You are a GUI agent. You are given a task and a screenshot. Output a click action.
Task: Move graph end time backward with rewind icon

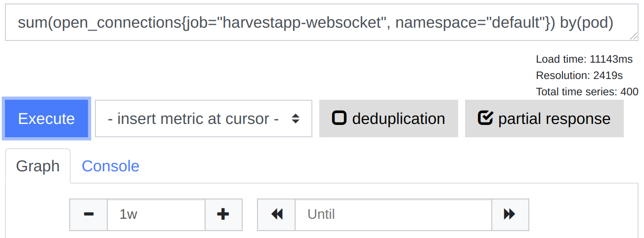276,214
